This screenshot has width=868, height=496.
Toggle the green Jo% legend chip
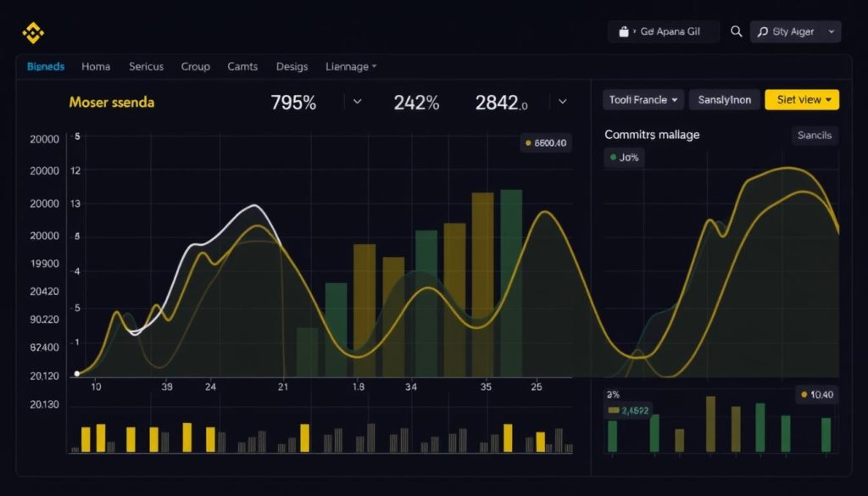pyautogui.click(x=624, y=157)
